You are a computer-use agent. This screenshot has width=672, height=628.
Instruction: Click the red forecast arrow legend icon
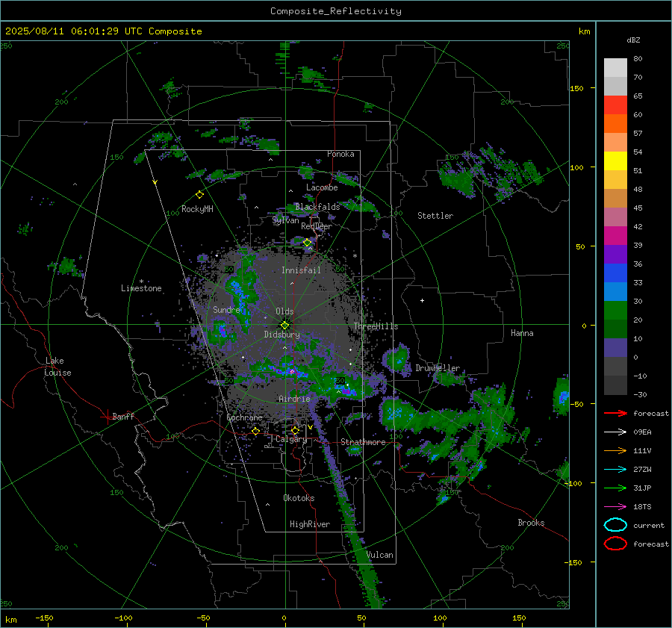[615, 413]
